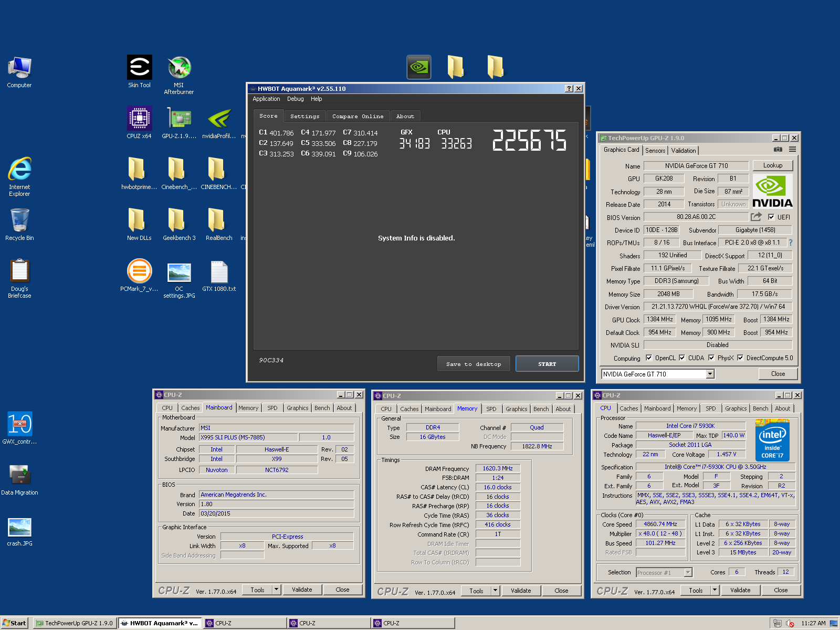Select the HWBOT Aquamark taskbar button
This screenshot has width=840, height=630.
pyautogui.click(x=160, y=623)
